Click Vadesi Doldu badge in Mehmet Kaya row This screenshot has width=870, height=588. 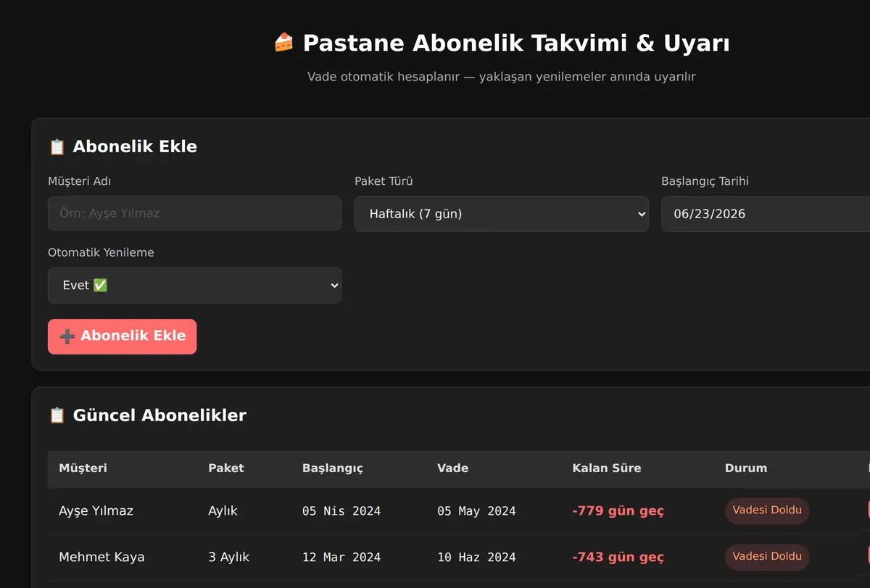[x=767, y=557]
